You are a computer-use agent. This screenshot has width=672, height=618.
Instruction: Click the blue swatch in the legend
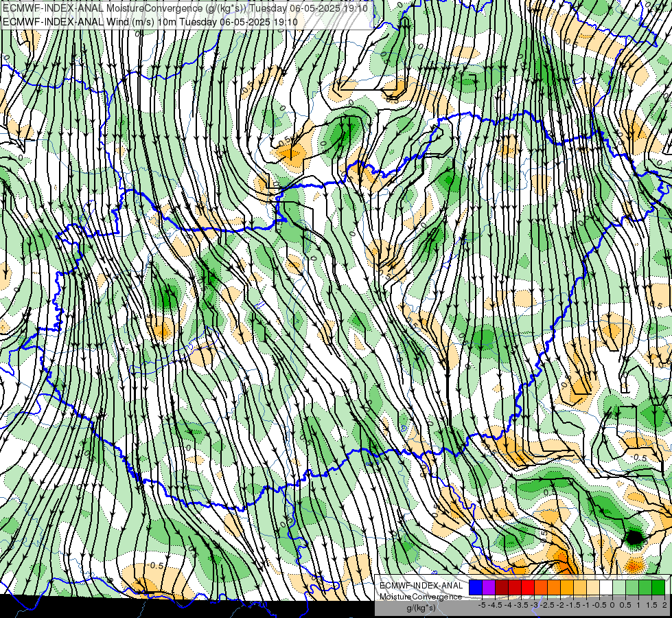click(476, 587)
